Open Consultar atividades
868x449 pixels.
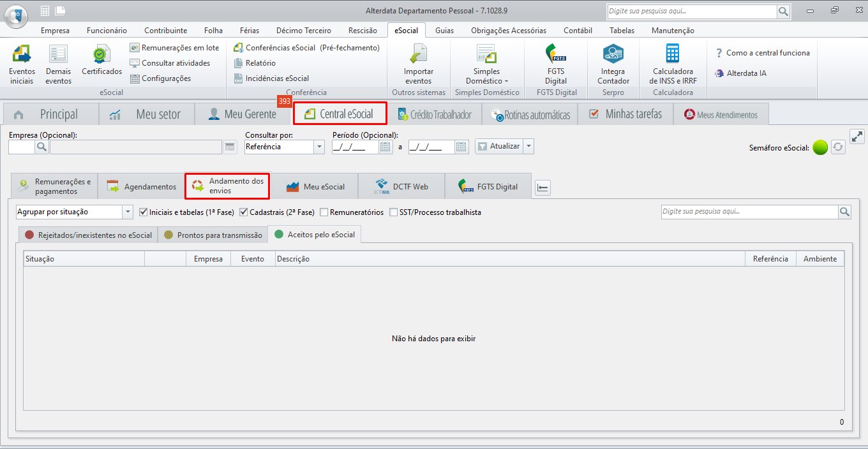click(x=170, y=63)
